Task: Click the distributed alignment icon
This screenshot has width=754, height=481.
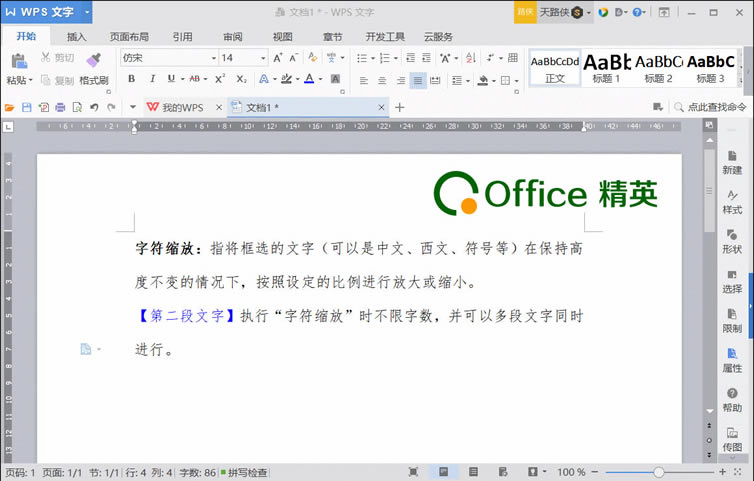Action: [x=435, y=80]
